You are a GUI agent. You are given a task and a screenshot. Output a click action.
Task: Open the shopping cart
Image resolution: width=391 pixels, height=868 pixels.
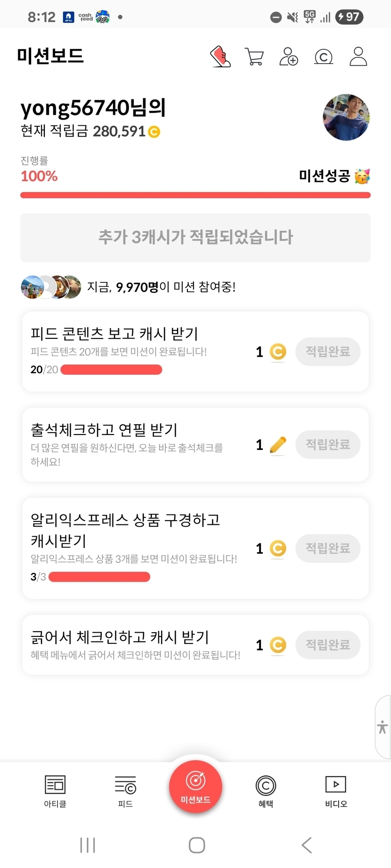pos(254,56)
